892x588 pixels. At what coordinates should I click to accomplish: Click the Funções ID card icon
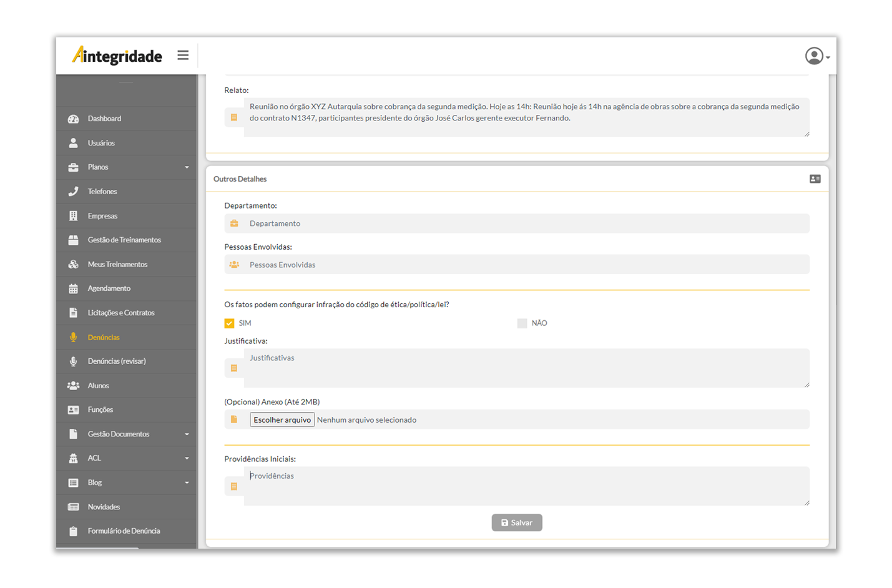pyautogui.click(x=73, y=410)
